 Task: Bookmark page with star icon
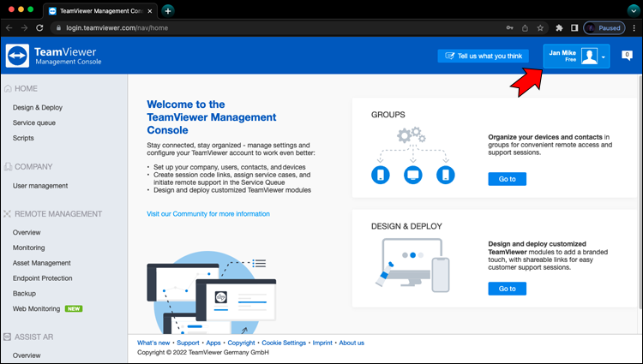540,28
